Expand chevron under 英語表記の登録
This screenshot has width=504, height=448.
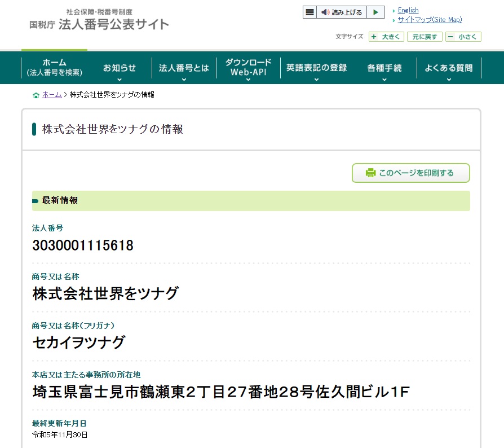tap(316, 80)
